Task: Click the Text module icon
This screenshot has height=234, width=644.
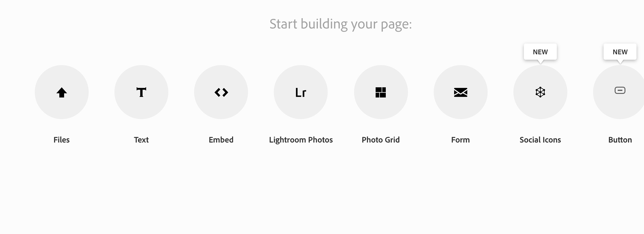Action: 141,92
